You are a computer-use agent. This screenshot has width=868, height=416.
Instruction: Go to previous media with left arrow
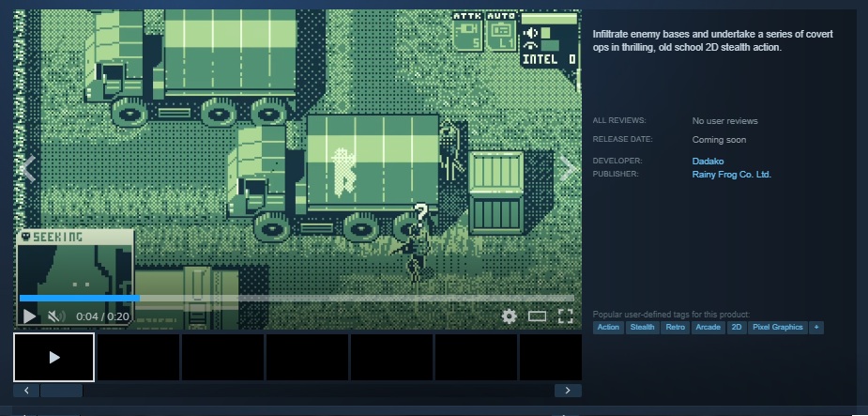27,169
